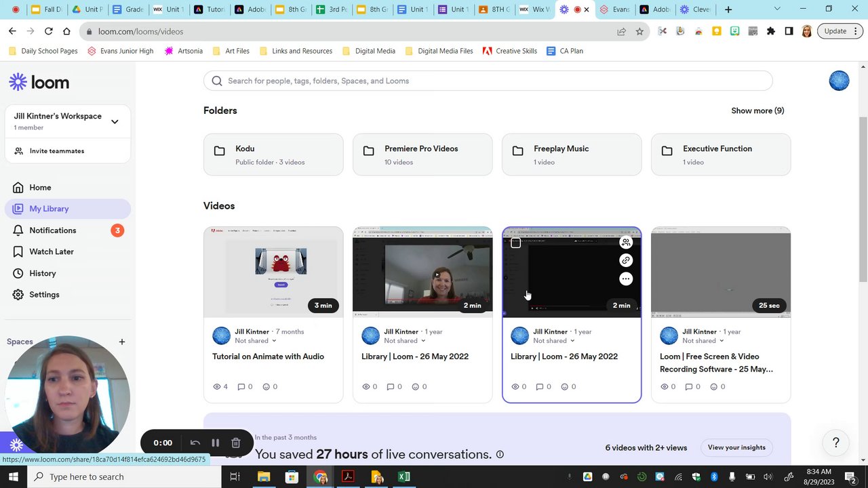Click the share page icon in address bar
The height and width of the screenshot is (488, 868).
tap(621, 31)
